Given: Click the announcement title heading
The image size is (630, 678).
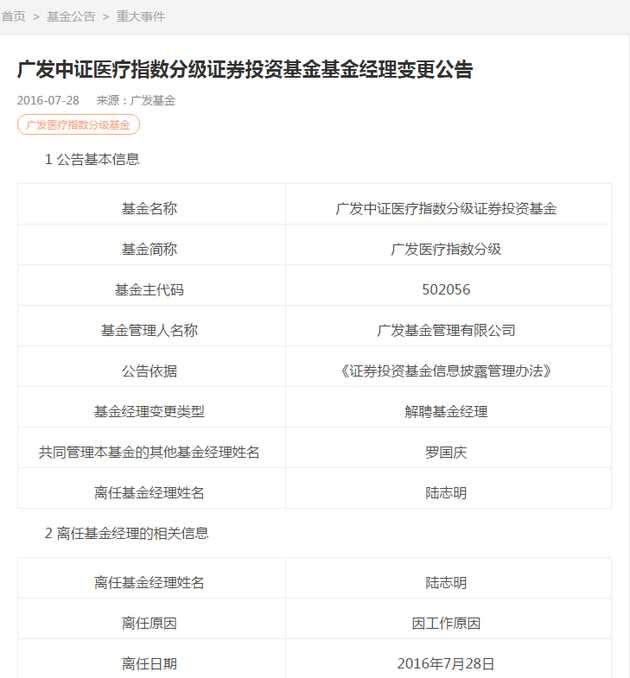Looking at the screenshot, I should tap(245, 70).
